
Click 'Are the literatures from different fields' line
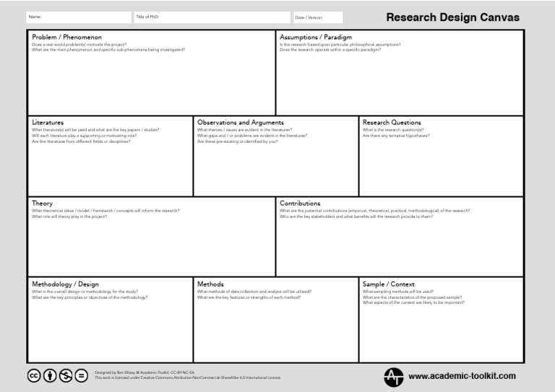pos(81,141)
